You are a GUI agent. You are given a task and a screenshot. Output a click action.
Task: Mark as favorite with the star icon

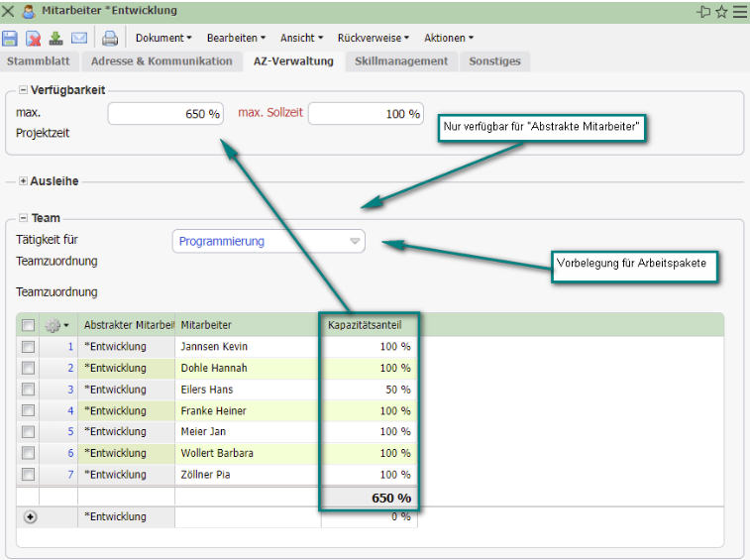pyautogui.click(x=721, y=11)
